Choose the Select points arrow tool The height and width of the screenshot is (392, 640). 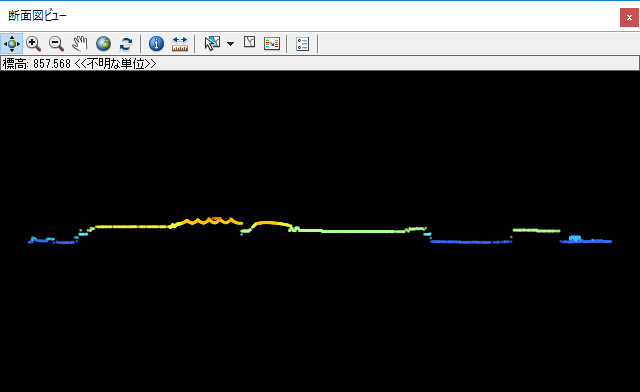[x=212, y=43]
